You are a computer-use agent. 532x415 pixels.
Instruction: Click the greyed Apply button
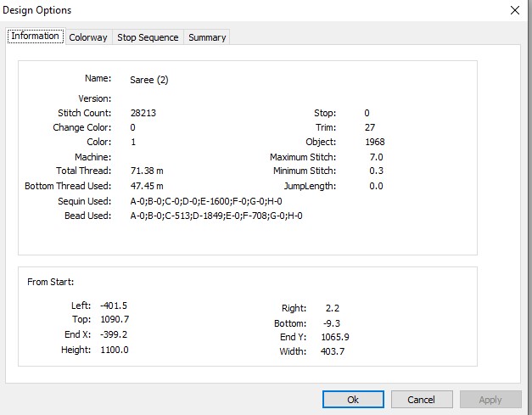pyautogui.click(x=490, y=400)
